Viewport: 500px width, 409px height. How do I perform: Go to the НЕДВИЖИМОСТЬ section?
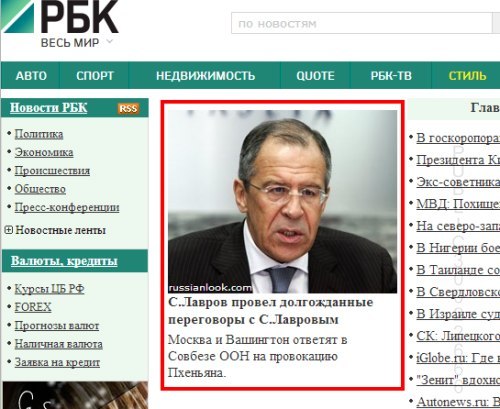[205, 76]
